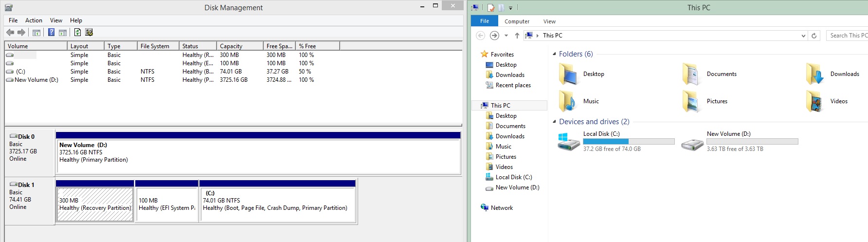Viewport: 868px width, 242px height.
Task: Select Network in navigation pane
Action: point(502,208)
